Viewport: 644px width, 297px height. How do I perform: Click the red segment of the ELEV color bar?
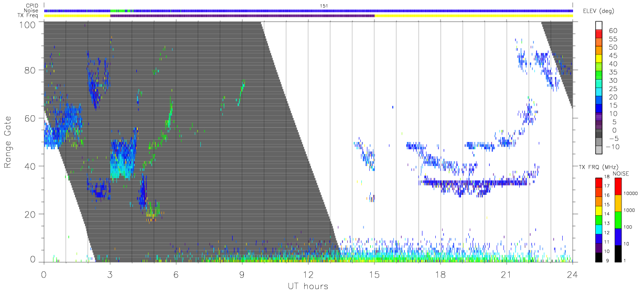pyautogui.click(x=599, y=35)
